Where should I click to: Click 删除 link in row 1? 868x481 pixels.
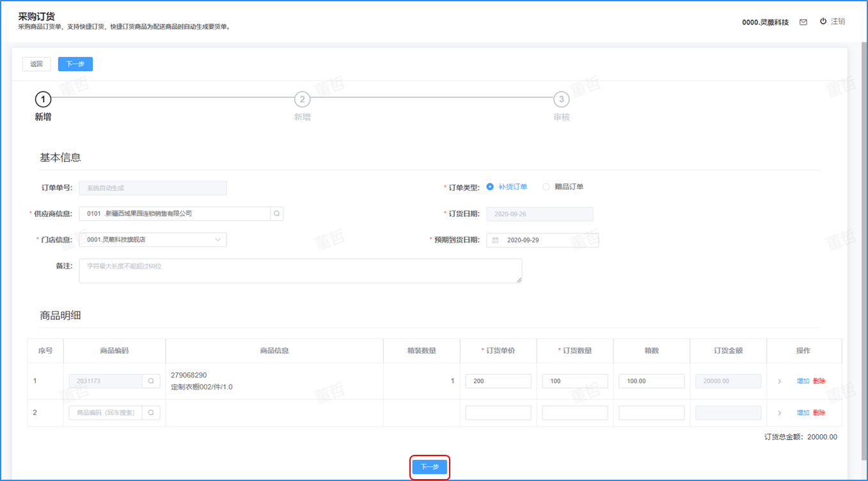click(x=819, y=381)
